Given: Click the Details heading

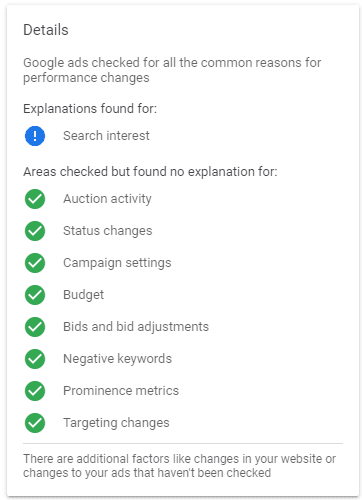Looking at the screenshot, I should coord(46,30).
